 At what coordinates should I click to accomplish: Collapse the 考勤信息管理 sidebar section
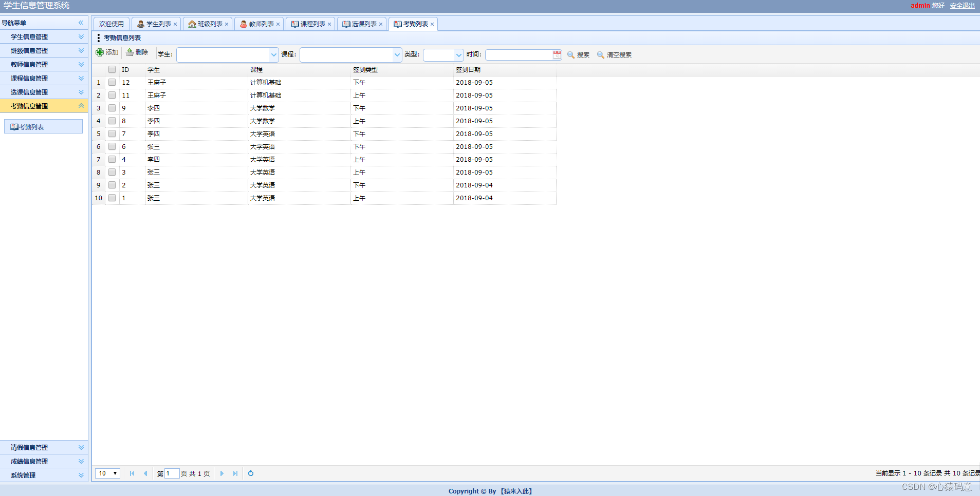81,106
